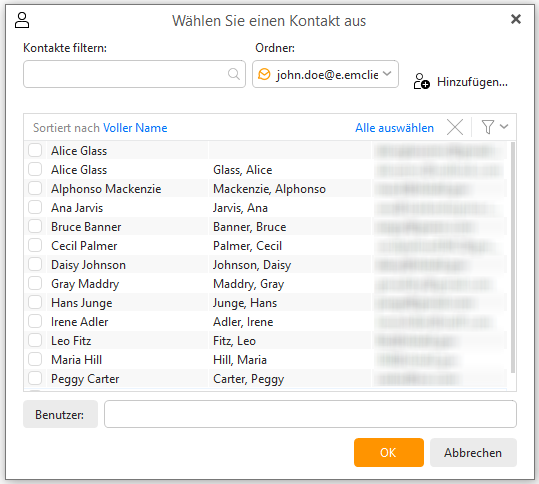This screenshot has width=539, height=484.
Task: Click the search magnifier icon in filter field
Action: coord(234,74)
